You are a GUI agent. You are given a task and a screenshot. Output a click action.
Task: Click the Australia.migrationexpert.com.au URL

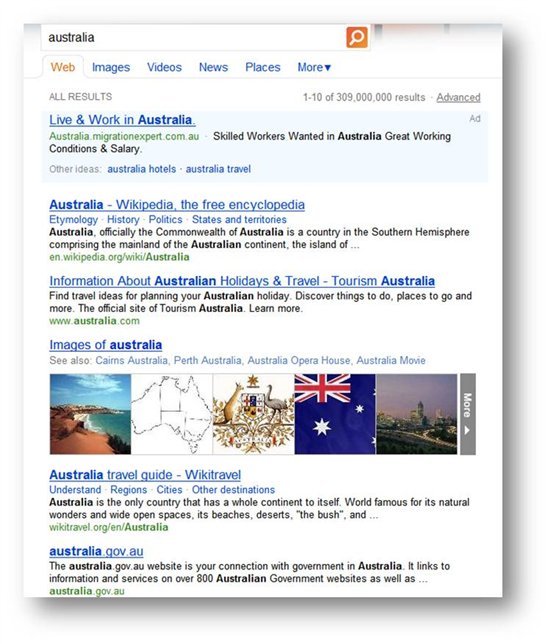point(124,136)
